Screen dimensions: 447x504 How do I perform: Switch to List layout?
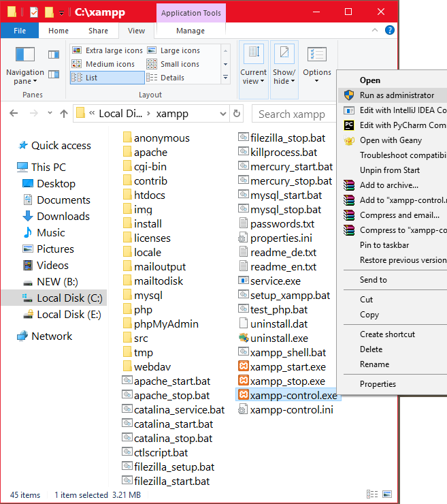(x=107, y=78)
